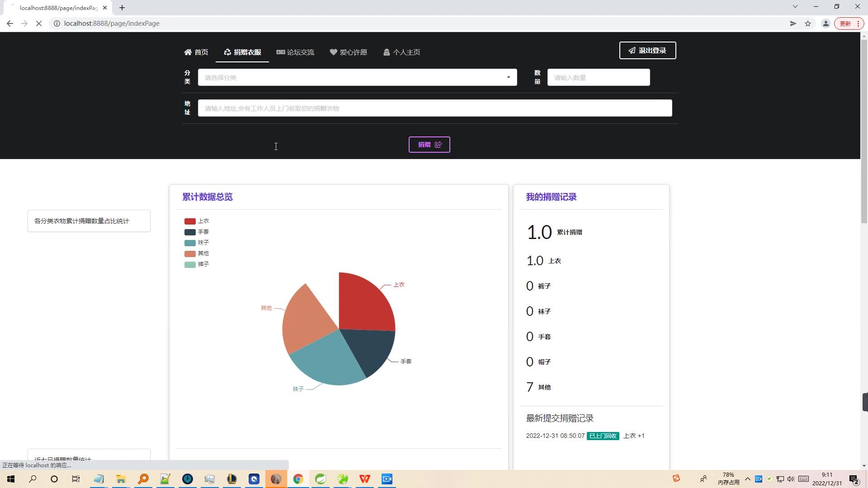Stop page loading in browser toolbar

point(39,23)
